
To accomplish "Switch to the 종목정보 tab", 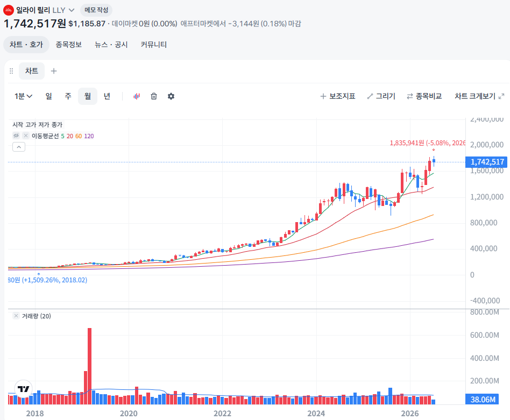I will [69, 45].
